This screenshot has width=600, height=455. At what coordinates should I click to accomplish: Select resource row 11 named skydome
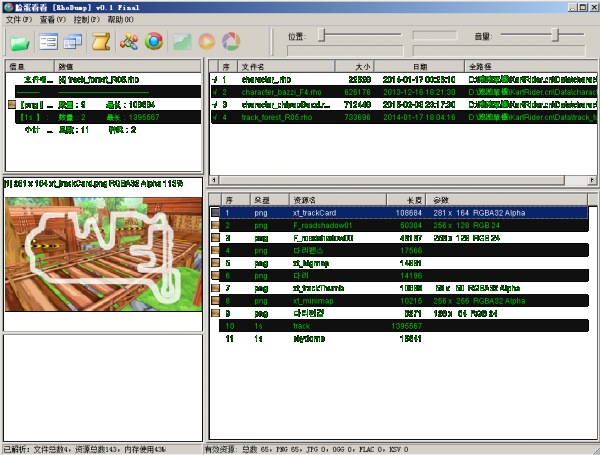tap(403, 338)
